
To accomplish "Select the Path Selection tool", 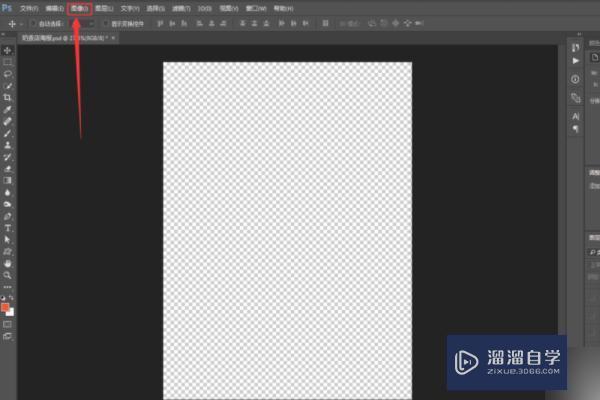I will click(x=7, y=240).
